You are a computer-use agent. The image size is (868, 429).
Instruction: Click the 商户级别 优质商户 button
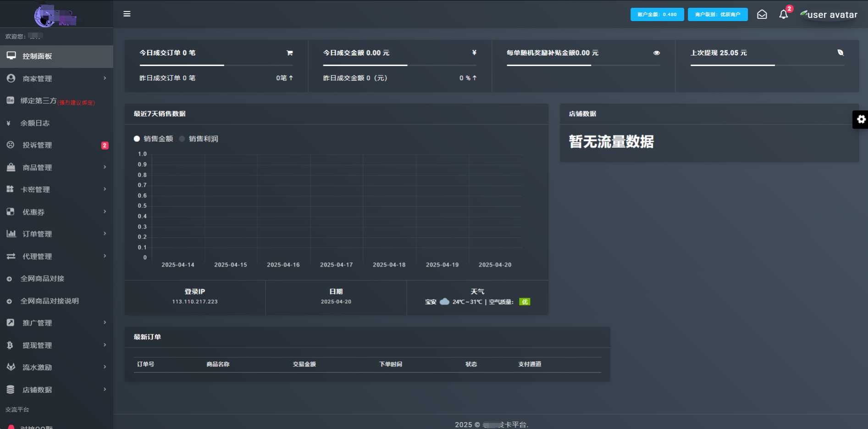pyautogui.click(x=718, y=14)
